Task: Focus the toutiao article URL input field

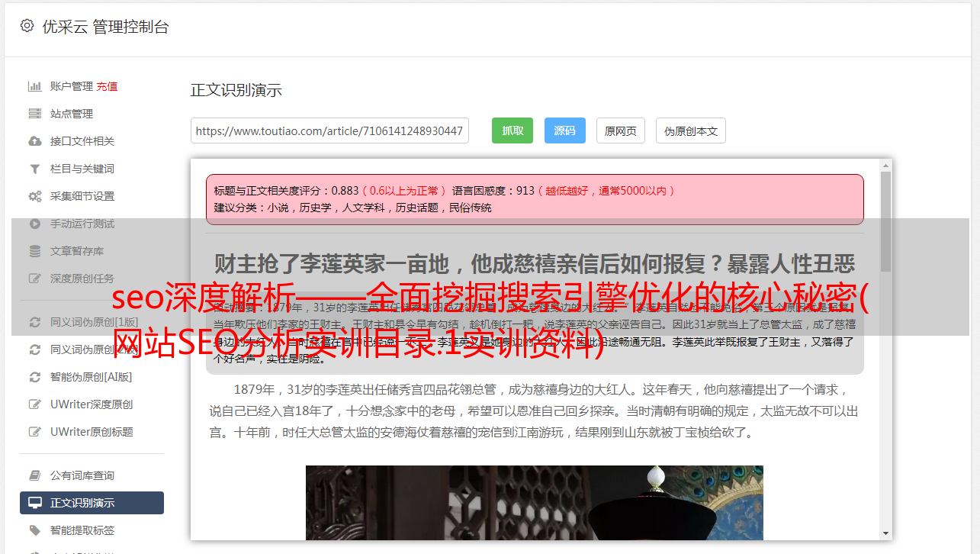Action: [329, 130]
